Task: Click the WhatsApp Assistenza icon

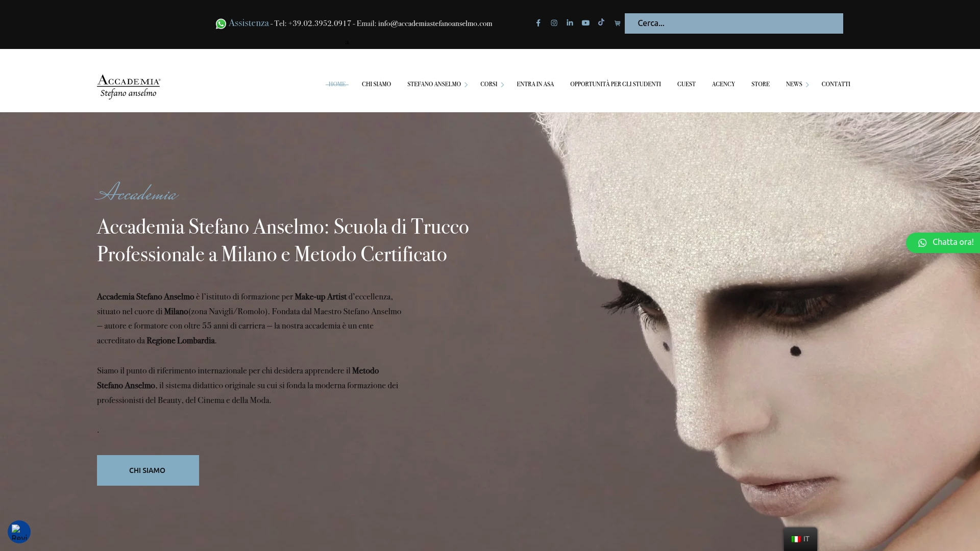Action: click(x=220, y=24)
